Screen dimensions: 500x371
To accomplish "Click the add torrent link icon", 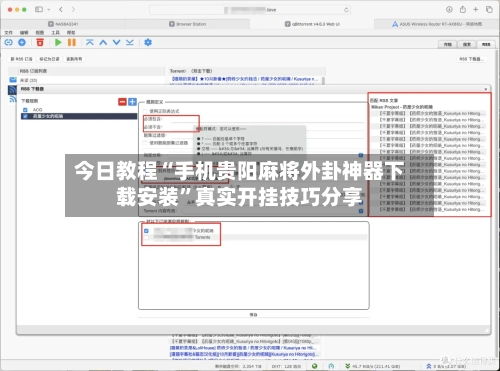I will click(9, 42).
